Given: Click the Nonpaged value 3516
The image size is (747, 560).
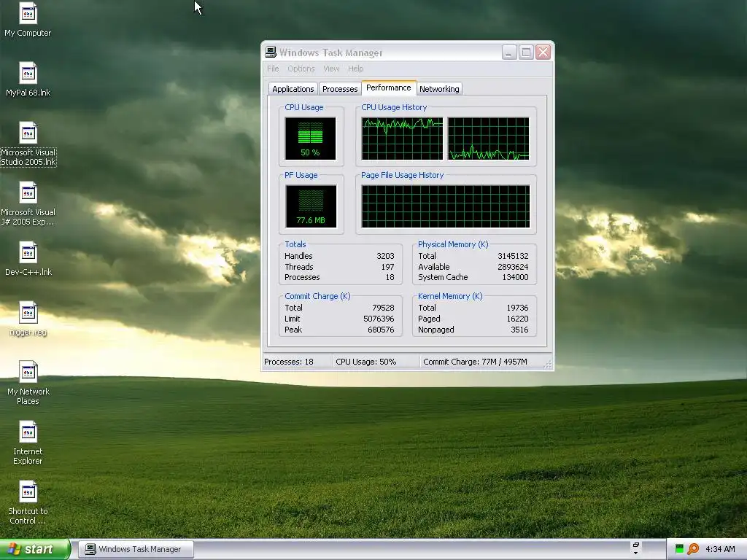Looking at the screenshot, I should point(519,330).
